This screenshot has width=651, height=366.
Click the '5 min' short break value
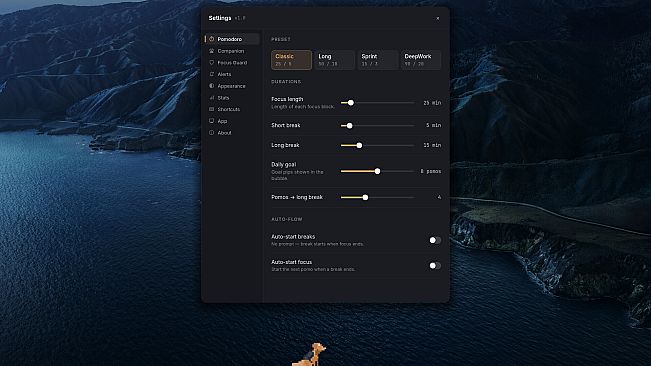[x=433, y=125]
